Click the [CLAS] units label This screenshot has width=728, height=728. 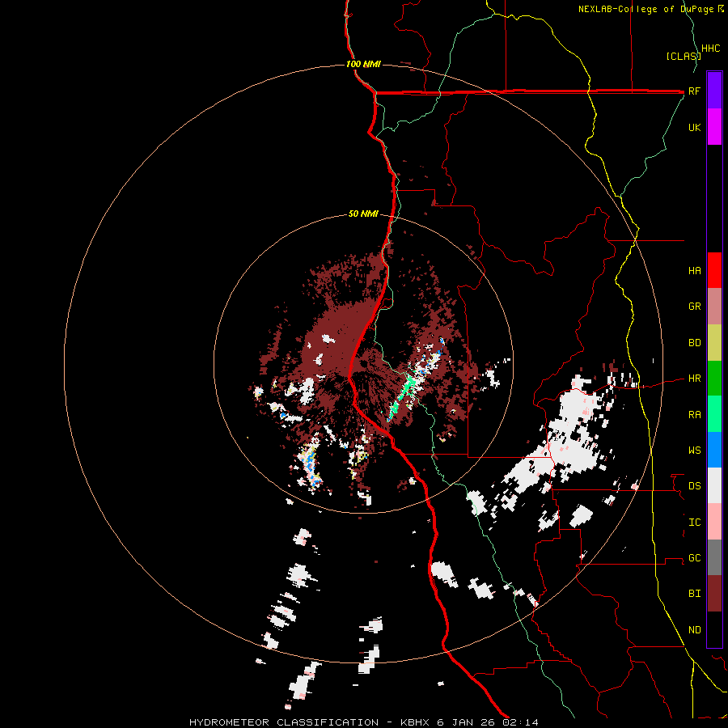pos(683,56)
